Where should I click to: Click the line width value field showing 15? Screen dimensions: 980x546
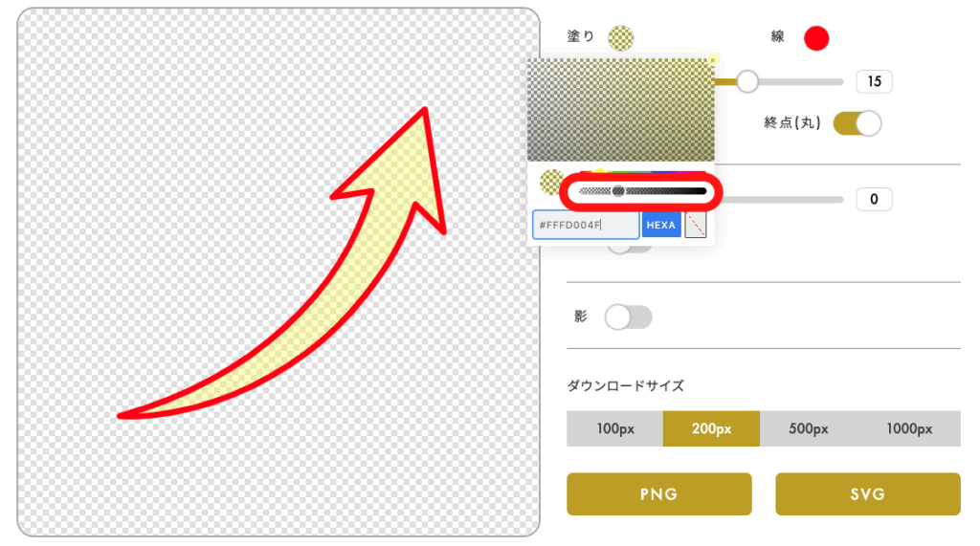pyautogui.click(x=874, y=81)
